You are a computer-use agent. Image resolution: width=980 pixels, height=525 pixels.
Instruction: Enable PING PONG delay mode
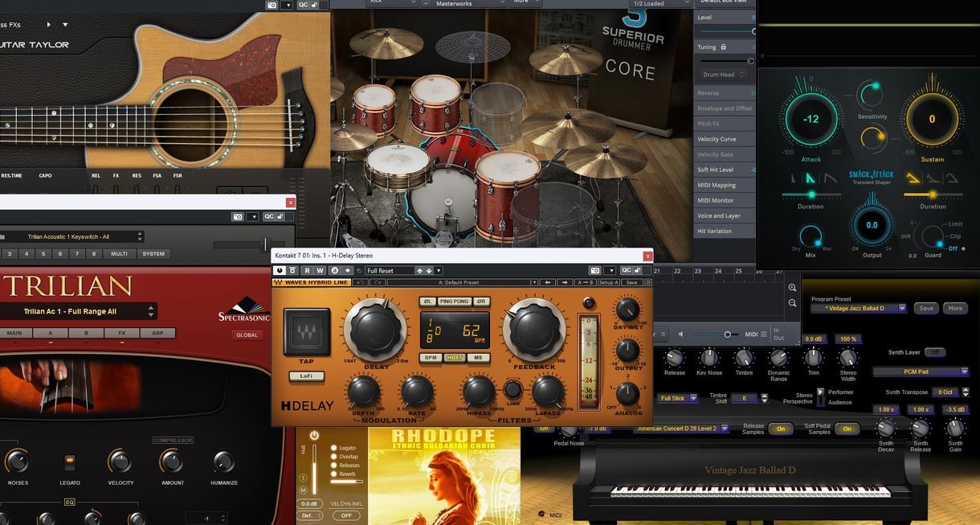[x=455, y=301]
